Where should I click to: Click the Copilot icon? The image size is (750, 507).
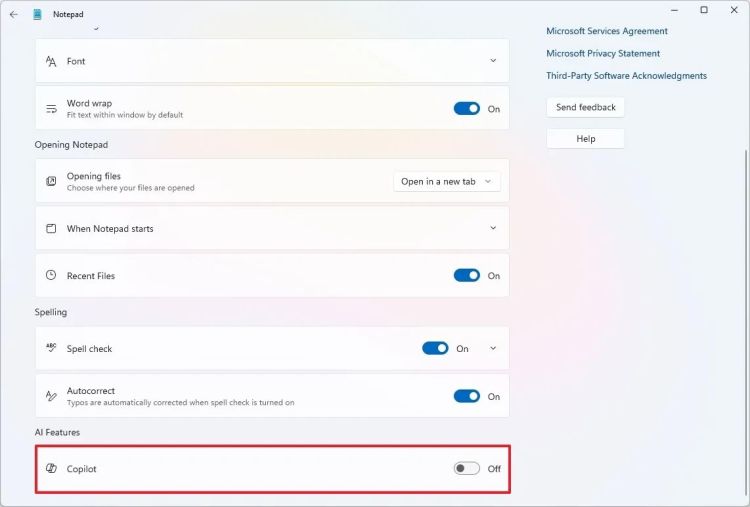[51, 469]
